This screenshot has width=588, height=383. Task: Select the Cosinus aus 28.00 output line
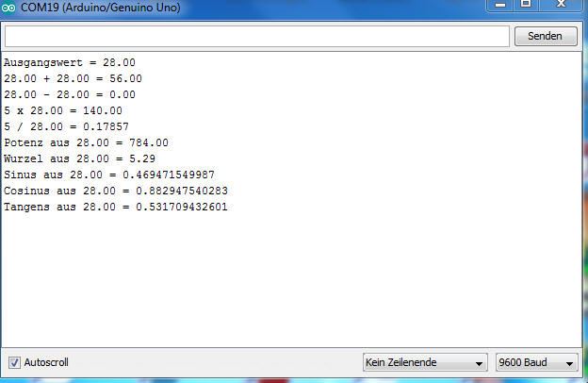coord(115,191)
